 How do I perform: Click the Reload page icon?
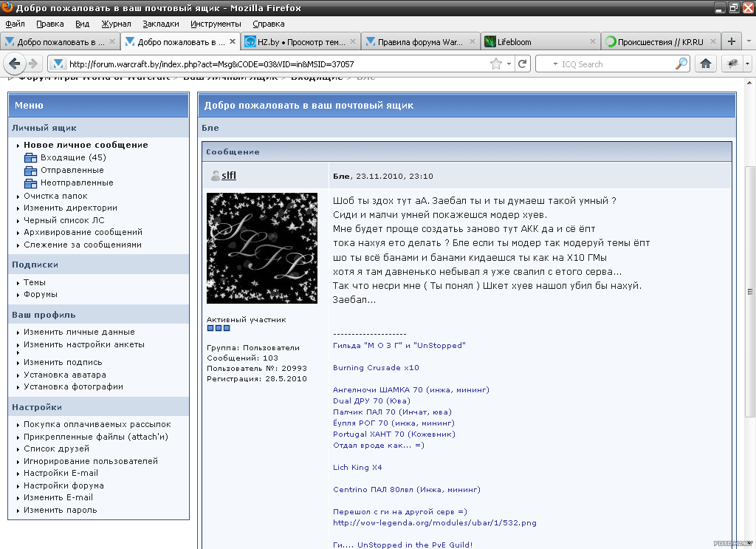pyautogui.click(x=523, y=64)
